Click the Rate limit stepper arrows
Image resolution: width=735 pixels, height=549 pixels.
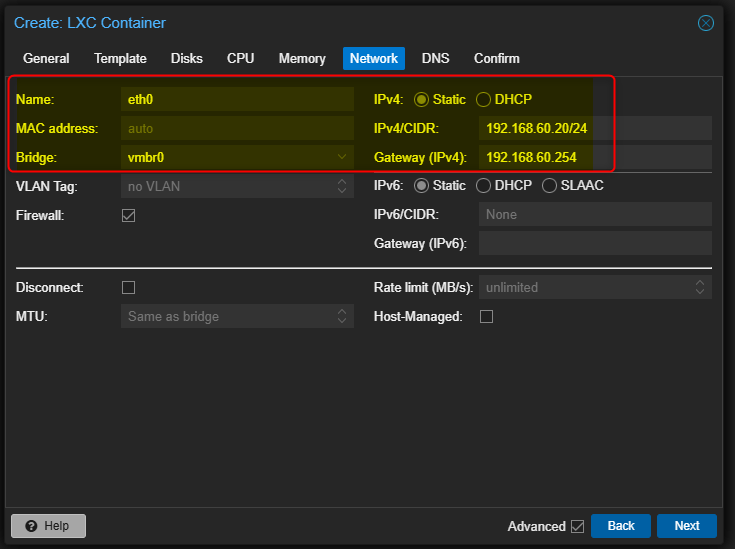700,287
